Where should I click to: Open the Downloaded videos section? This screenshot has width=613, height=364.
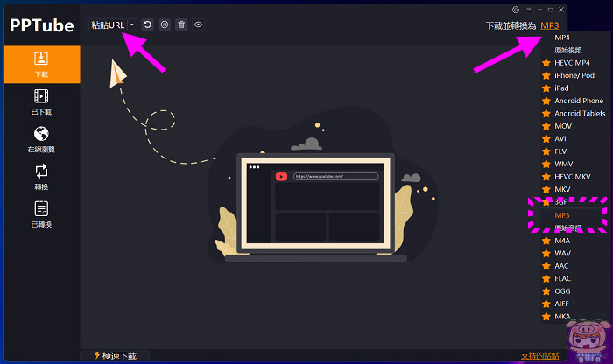[x=41, y=101]
